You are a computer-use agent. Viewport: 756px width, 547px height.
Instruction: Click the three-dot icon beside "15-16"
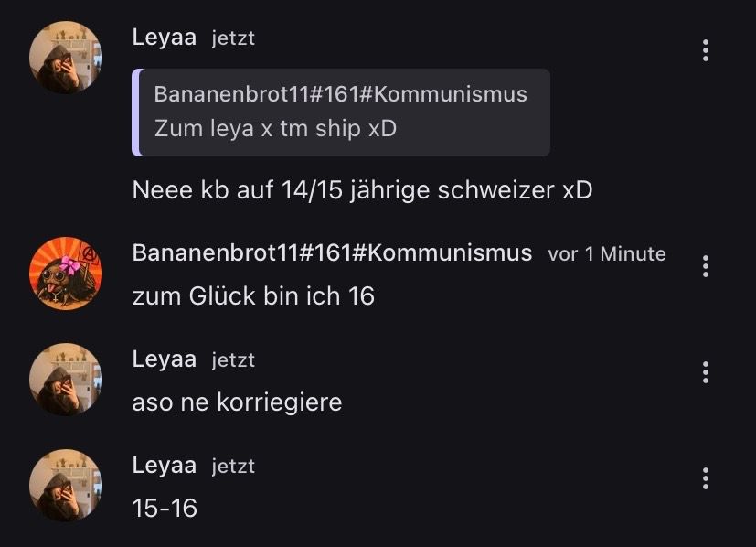705,478
